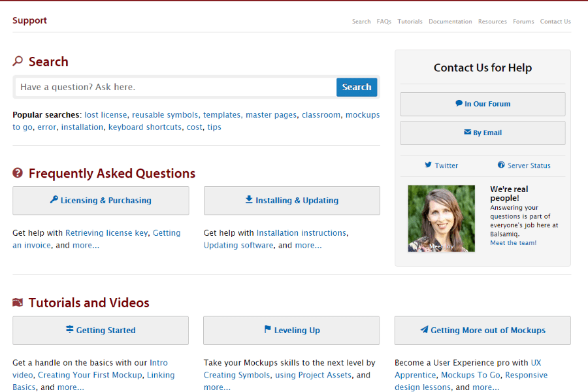The width and height of the screenshot is (588, 392).
Task: Open the FAQs item in the top navigation
Action: (x=384, y=22)
